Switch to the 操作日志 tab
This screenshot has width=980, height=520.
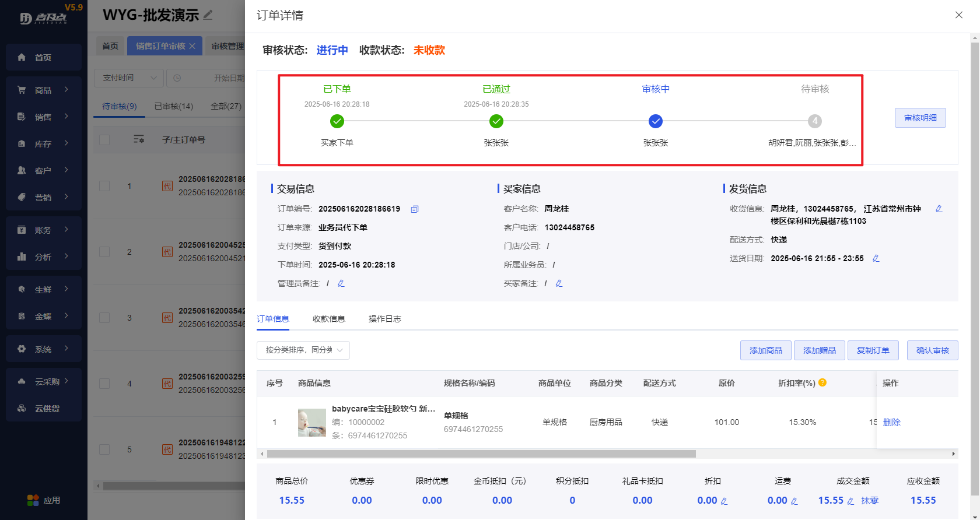pos(384,319)
